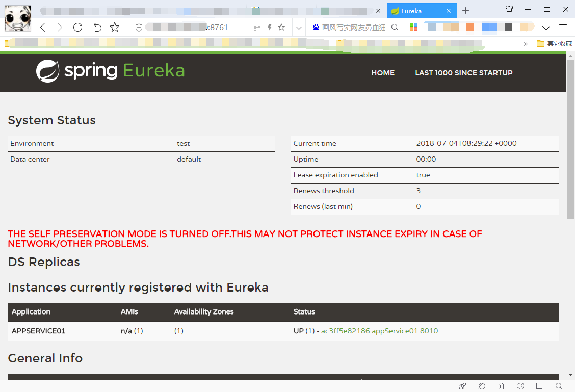Expand the bookmarks overflow chevron
The height and width of the screenshot is (392, 575).
(526, 44)
